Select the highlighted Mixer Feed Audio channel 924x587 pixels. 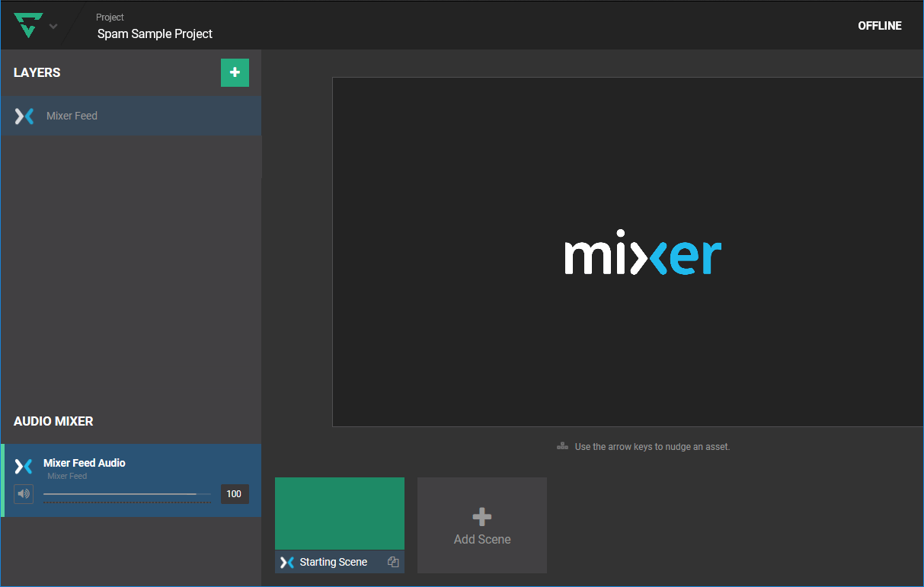pos(129,480)
